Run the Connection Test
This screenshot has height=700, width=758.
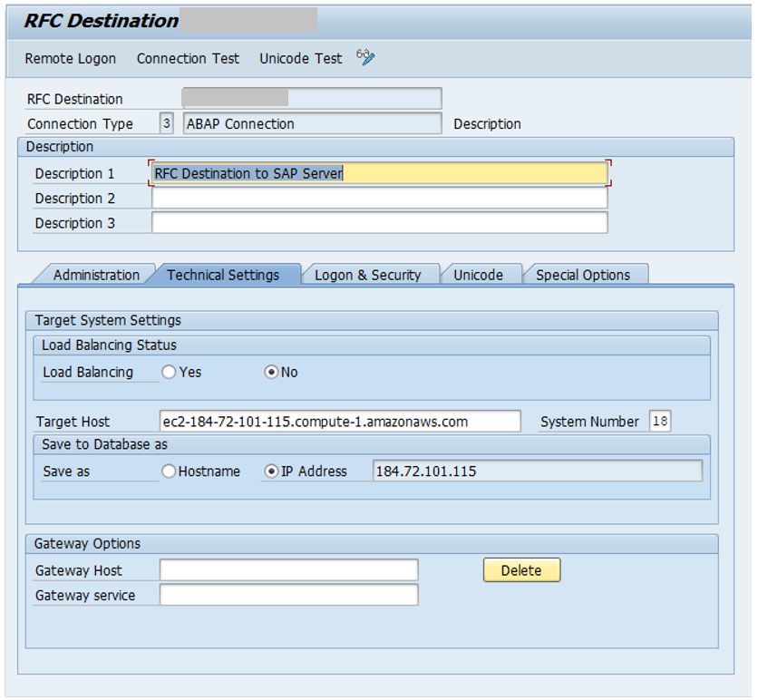[x=188, y=59]
